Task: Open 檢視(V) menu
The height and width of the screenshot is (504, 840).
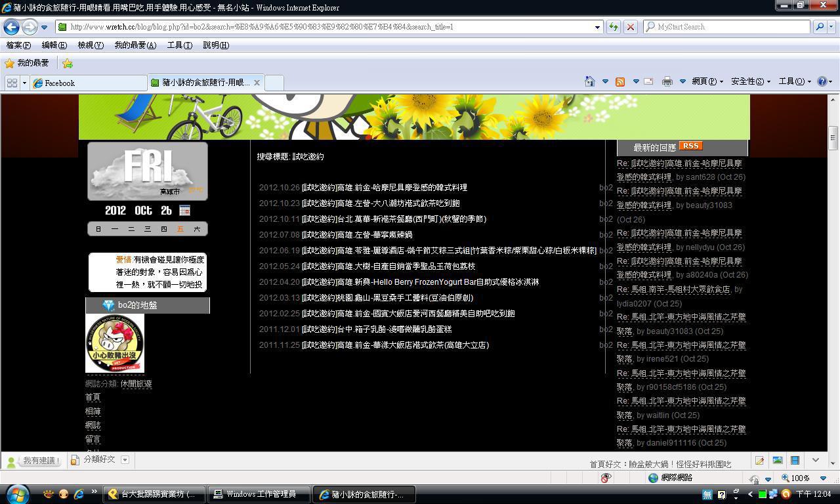Action: (x=91, y=45)
